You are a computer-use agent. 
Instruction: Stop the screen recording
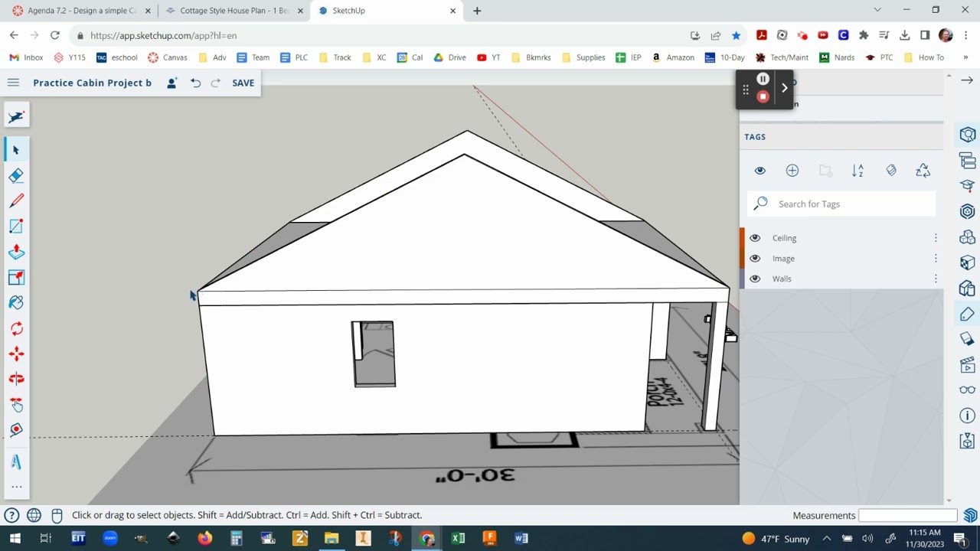[x=763, y=96]
